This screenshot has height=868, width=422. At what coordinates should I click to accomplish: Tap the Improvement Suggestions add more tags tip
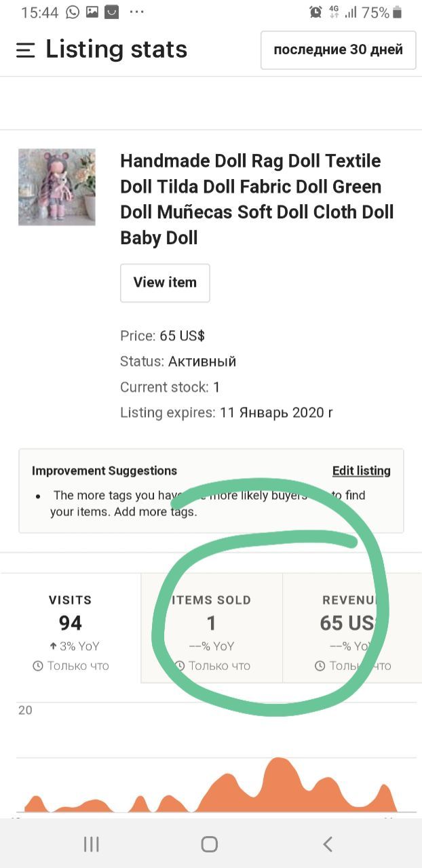(209, 503)
